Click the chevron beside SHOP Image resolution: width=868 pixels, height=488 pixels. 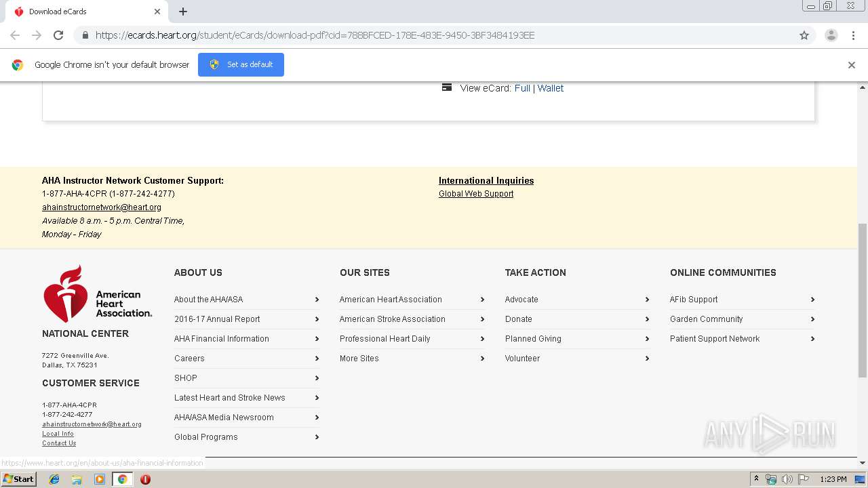(x=317, y=378)
